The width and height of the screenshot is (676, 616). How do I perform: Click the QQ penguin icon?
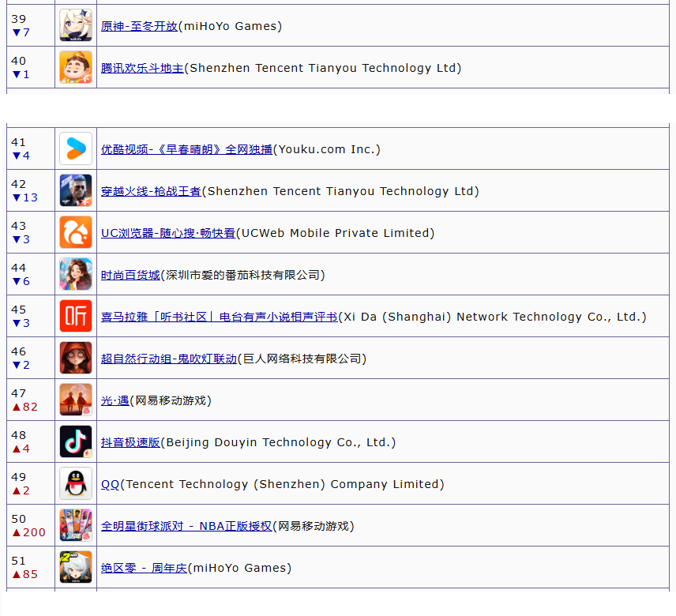pyautogui.click(x=76, y=483)
